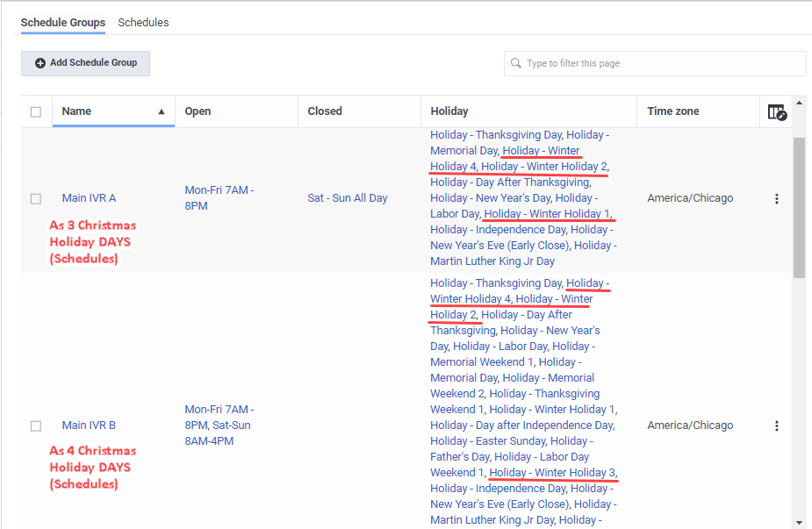Screen dimensions: 812x529
Task: Click the plus icon on Add Schedule Group
Action: pos(40,63)
